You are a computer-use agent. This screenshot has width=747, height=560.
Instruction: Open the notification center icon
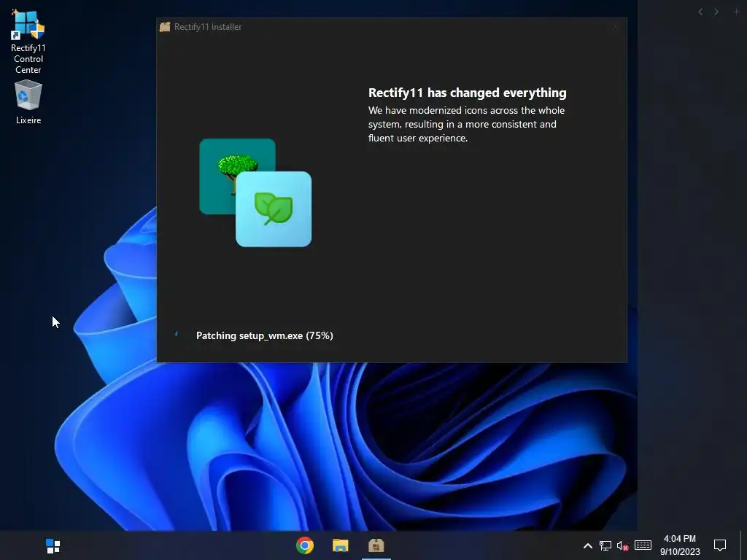coord(720,545)
